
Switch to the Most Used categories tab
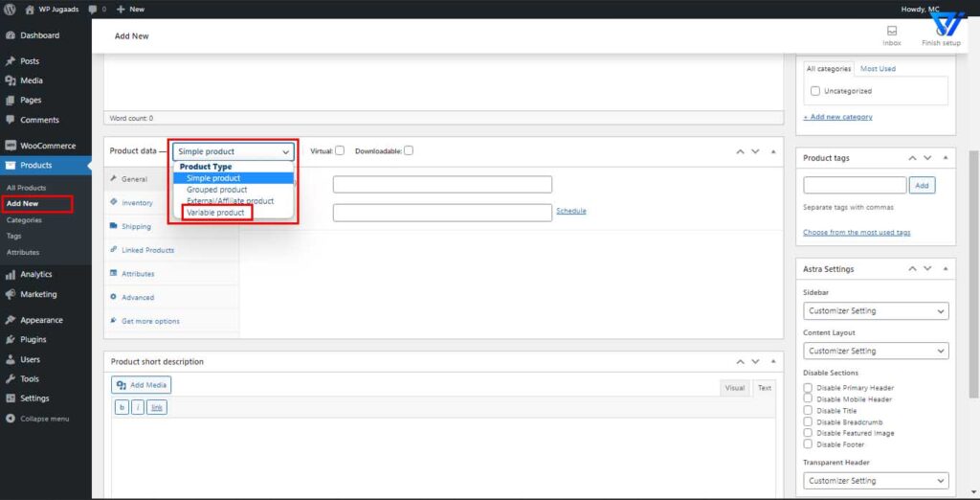click(878, 69)
